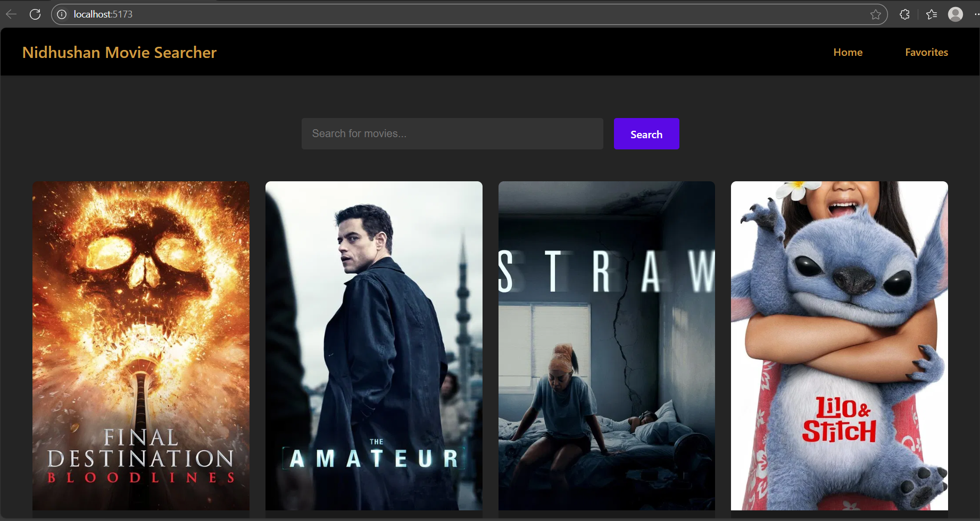Screen dimensions: 980x521
Task: Focus the Search for movies field
Action: [x=452, y=133]
